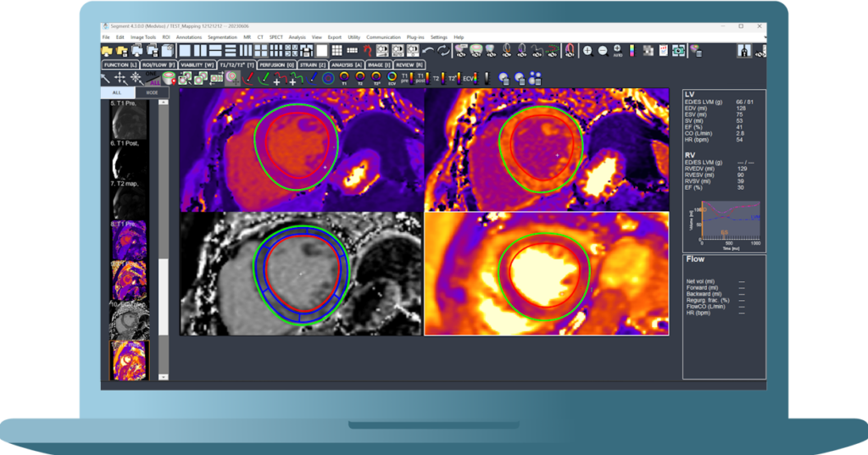
Task: Click the T1 ring analysis icon
Action: coord(344,78)
